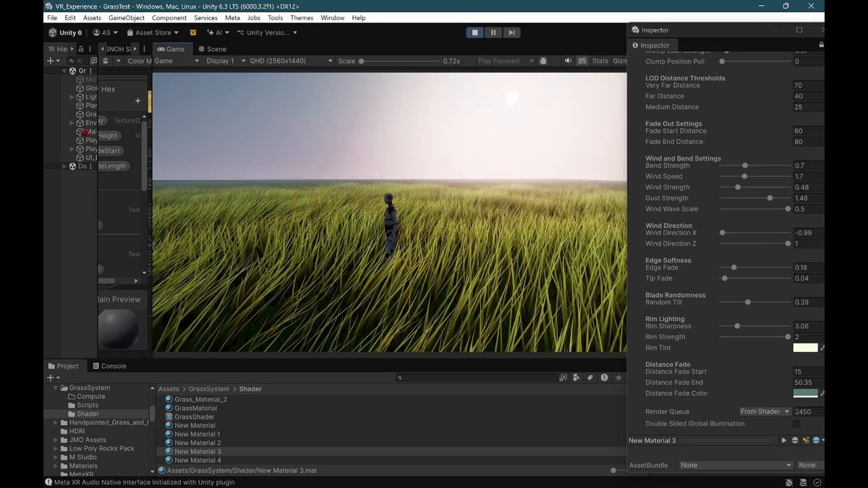The width and height of the screenshot is (868, 488).
Task: Click the favorites star in the Project panel
Action: tap(618, 377)
